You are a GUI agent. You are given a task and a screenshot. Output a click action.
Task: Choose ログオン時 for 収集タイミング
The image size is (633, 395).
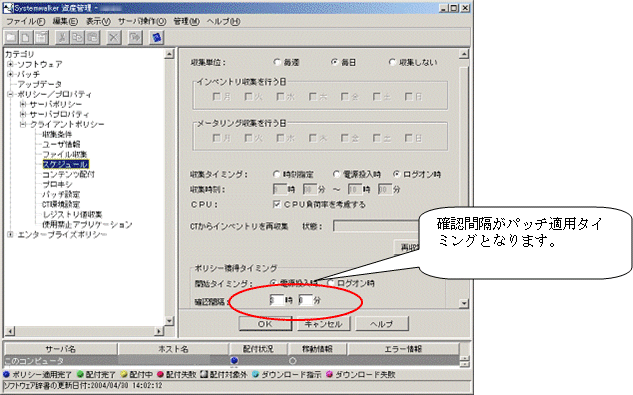coord(397,174)
